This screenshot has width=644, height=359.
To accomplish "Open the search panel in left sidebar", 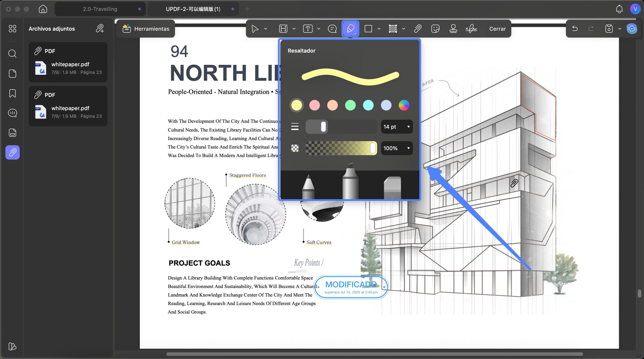I will (12, 54).
